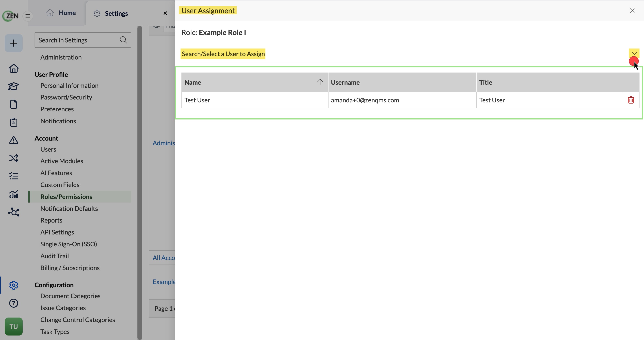The width and height of the screenshot is (644, 340).
Task: Sort by Name using the arrow icon
Action: coord(320,82)
